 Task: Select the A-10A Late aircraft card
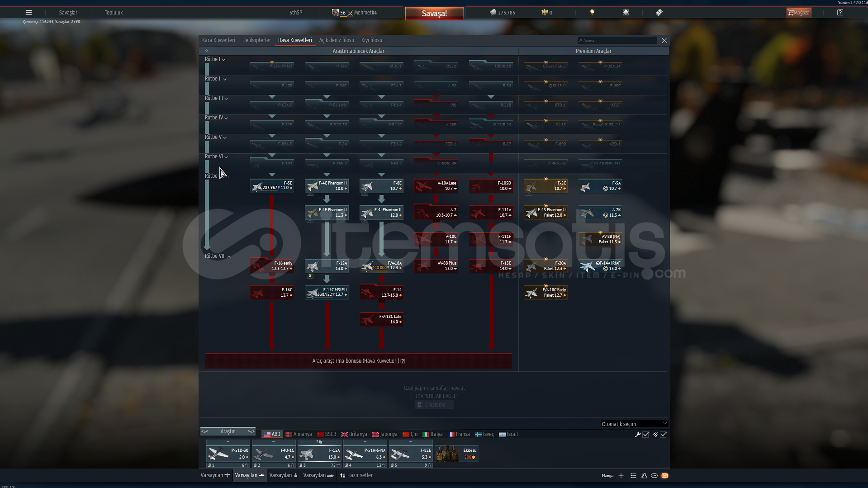(436, 186)
